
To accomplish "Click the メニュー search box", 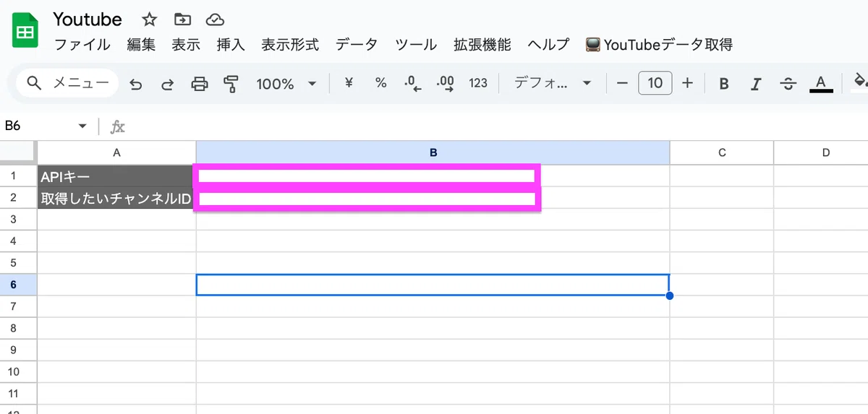I will (x=67, y=83).
